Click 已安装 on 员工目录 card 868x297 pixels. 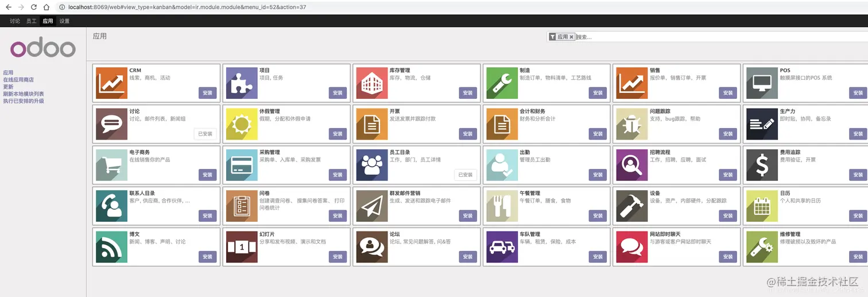point(465,175)
